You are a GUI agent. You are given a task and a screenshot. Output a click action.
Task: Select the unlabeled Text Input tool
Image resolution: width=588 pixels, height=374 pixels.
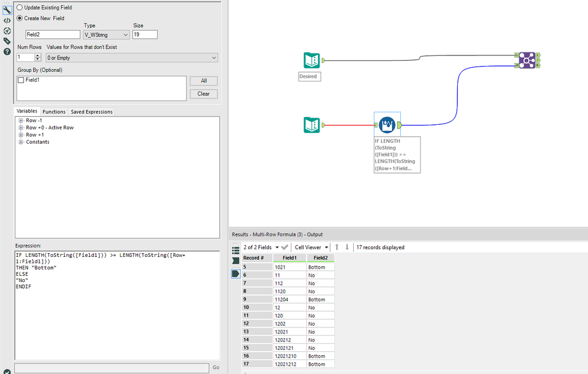pos(311,125)
